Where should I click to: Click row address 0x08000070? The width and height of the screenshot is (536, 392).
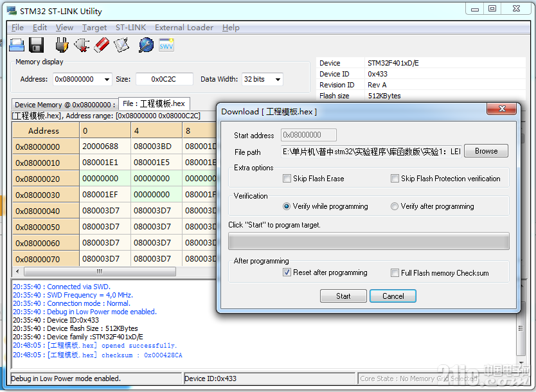[x=46, y=259]
